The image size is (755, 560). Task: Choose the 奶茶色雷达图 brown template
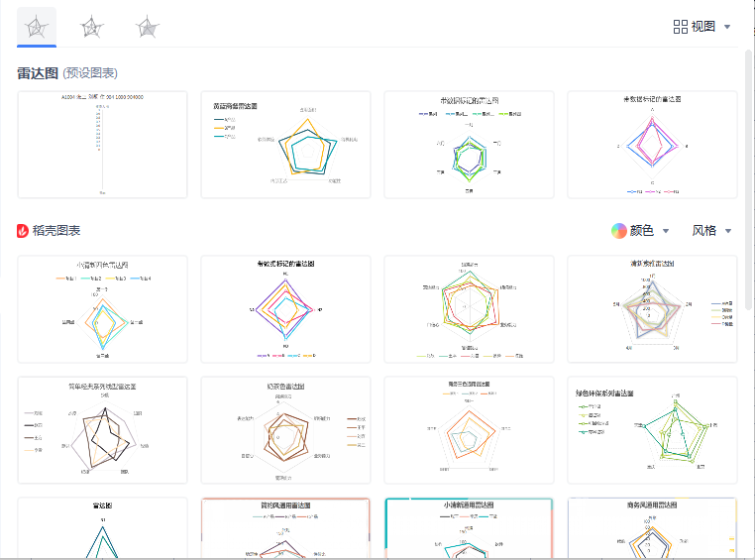click(x=285, y=430)
